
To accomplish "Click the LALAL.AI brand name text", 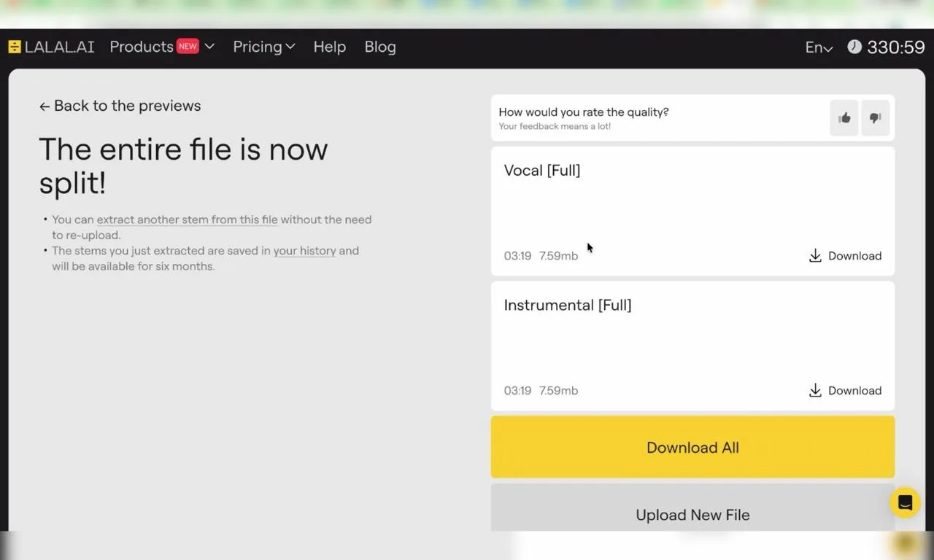I will pos(60,47).
